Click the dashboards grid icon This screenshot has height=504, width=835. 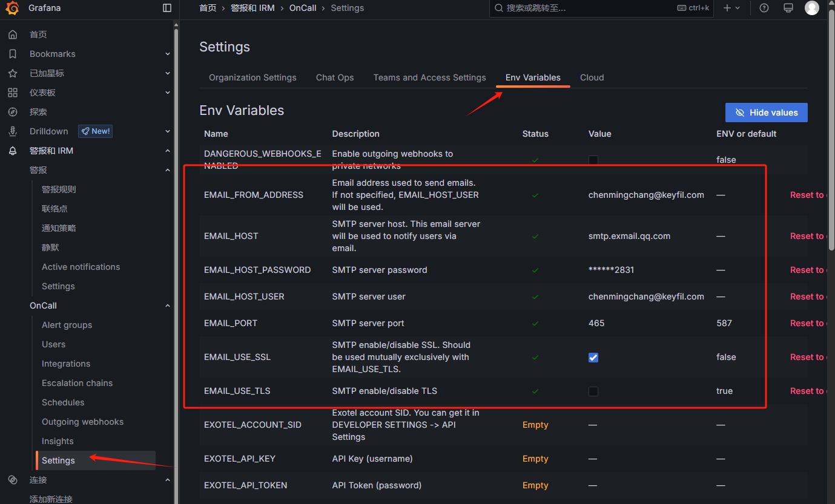(13, 93)
